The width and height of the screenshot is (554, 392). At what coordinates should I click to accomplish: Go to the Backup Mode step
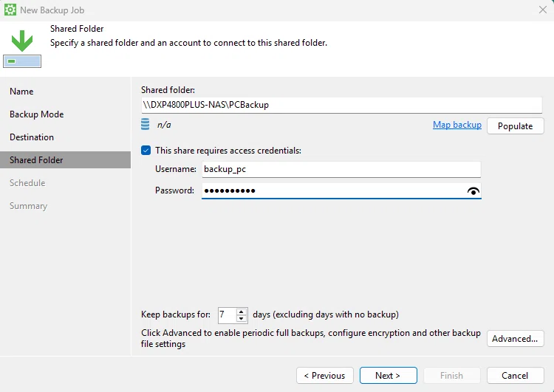coord(37,114)
